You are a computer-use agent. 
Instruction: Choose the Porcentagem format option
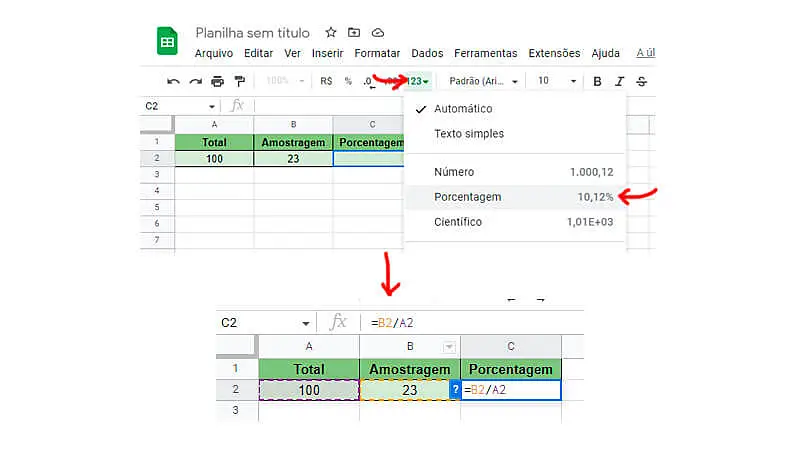coord(515,197)
